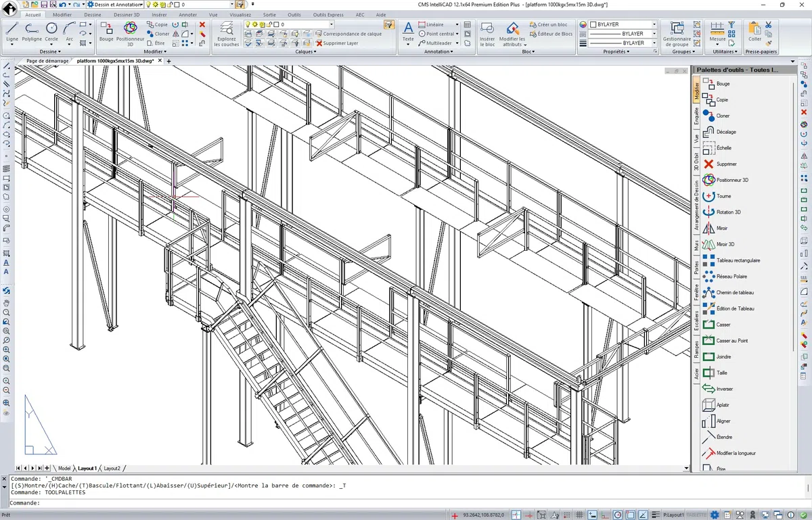Viewport: 812px width, 520px height.
Task: Click the Copie button in Modifier panel
Action: click(x=158, y=24)
